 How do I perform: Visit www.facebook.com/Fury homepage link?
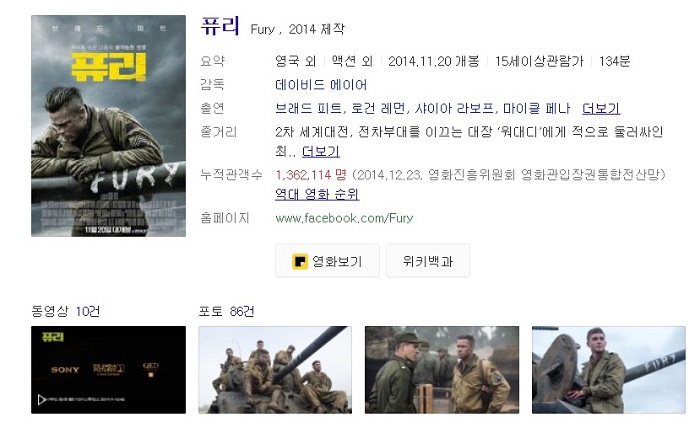pyautogui.click(x=344, y=218)
